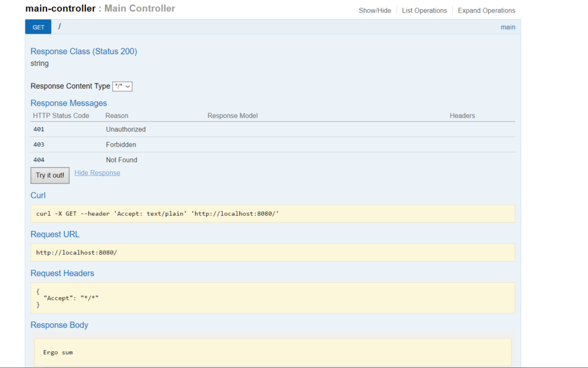588x368 pixels.
Task: Click the Response Class (Status 200) heading
Action: point(84,51)
